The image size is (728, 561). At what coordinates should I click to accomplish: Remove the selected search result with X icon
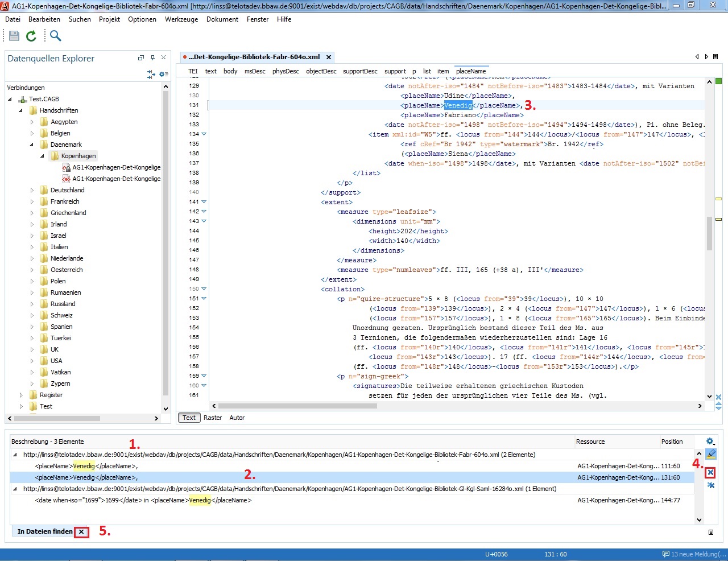[x=710, y=473]
